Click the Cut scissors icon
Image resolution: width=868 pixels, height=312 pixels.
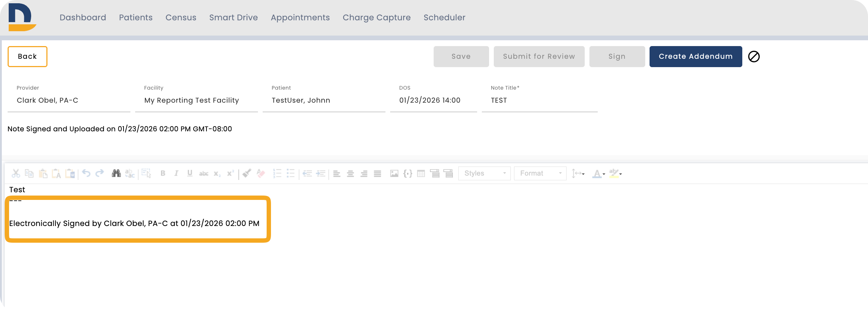pos(16,173)
